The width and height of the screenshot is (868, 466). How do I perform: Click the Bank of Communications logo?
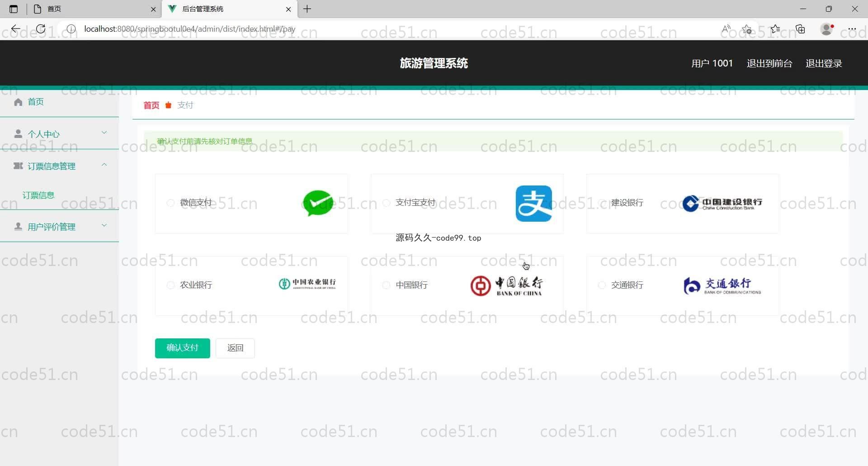[722, 286]
